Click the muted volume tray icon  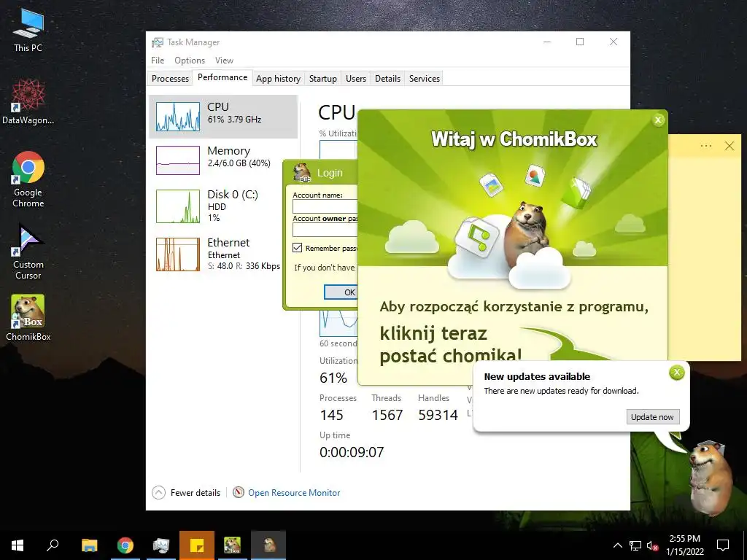653,545
